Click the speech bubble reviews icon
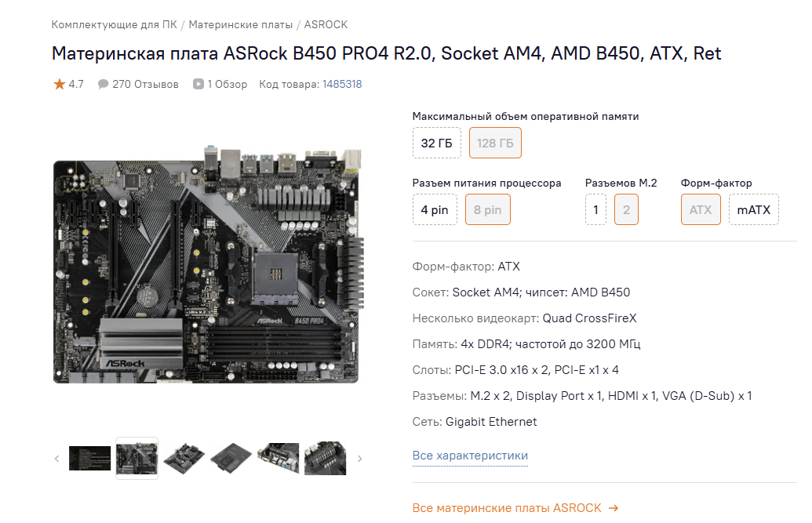This screenshot has width=812, height=523. point(103,84)
